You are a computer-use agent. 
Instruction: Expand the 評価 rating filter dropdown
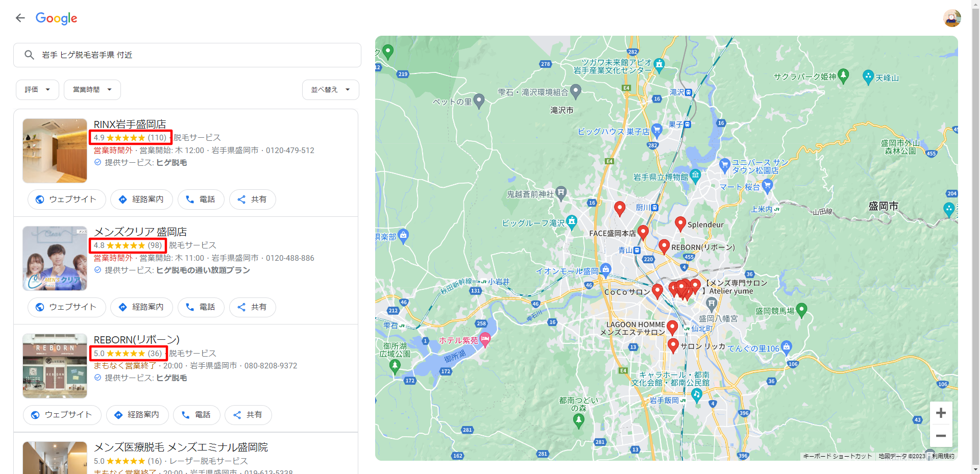38,90
